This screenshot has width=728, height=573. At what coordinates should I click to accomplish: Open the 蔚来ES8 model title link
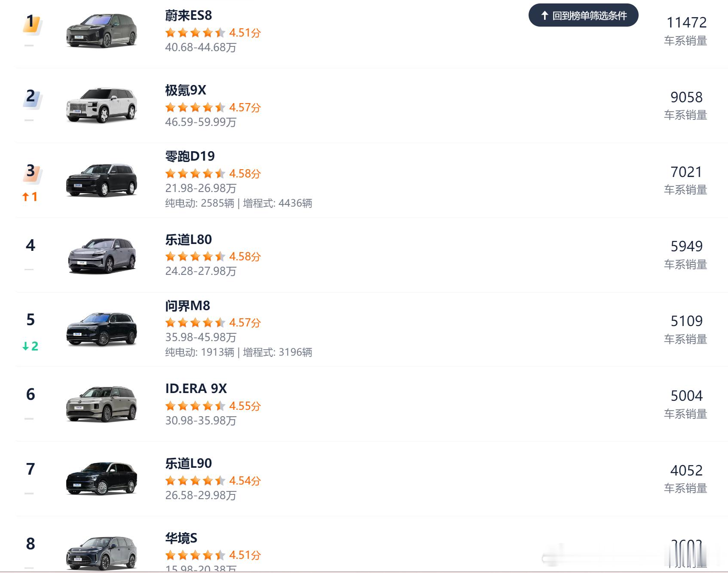pyautogui.click(x=189, y=15)
